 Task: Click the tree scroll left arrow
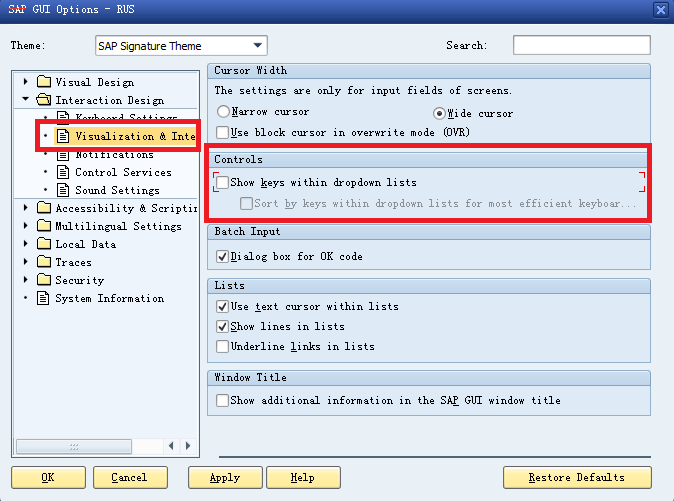[x=171, y=446]
